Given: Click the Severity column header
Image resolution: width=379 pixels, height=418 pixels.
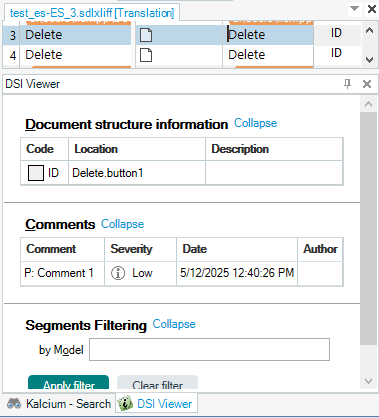Looking at the screenshot, I should pyautogui.click(x=140, y=249).
